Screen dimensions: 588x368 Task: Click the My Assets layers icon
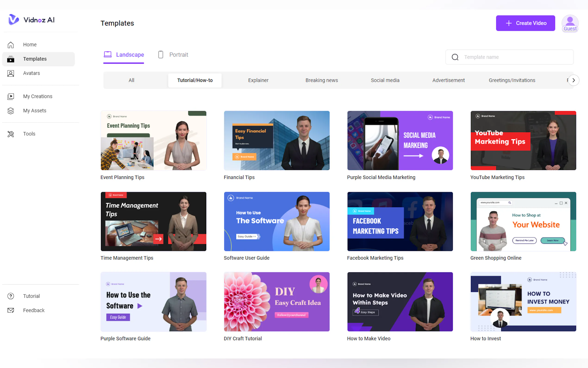click(11, 111)
